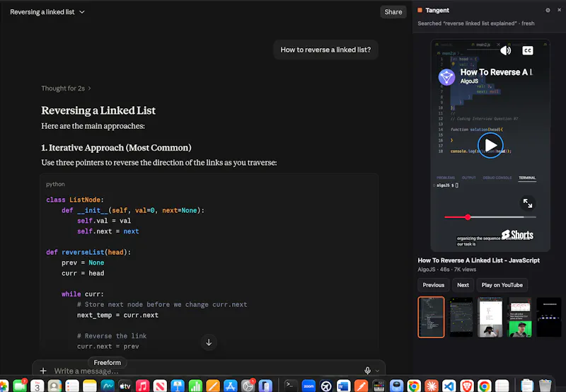Expand the video to fullscreen
Image resolution: width=566 pixels, height=392 pixels.
[x=527, y=203]
